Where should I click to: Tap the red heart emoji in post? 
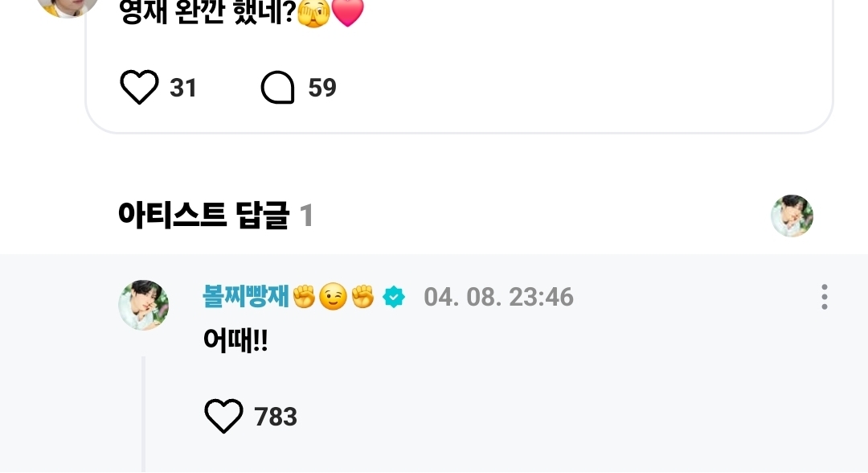click(x=348, y=12)
